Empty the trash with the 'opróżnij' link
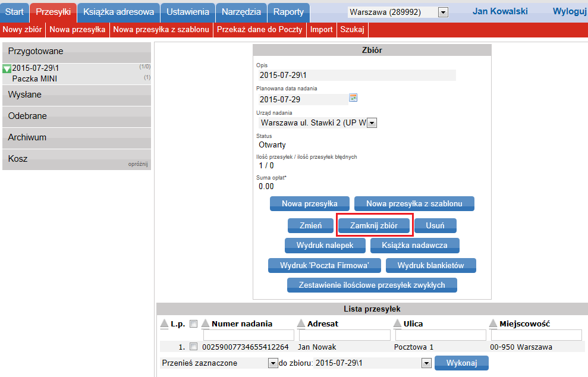Viewport: 588px width, 377px height. [138, 164]
